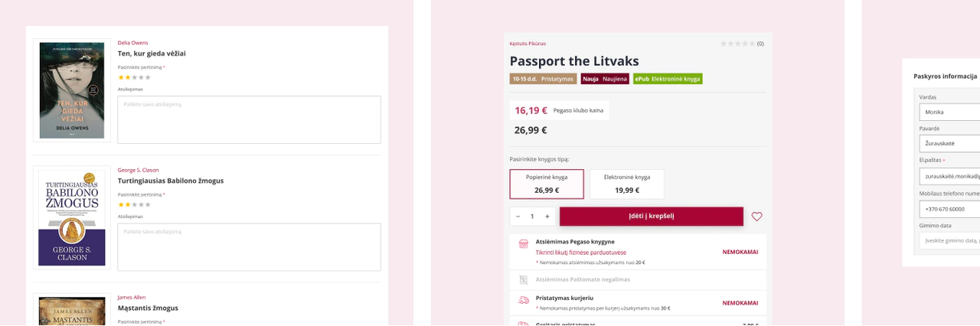Add Passport the Litvaks to wishlist heart
This screenshot has width=980, height=326.
pos(756,217)
